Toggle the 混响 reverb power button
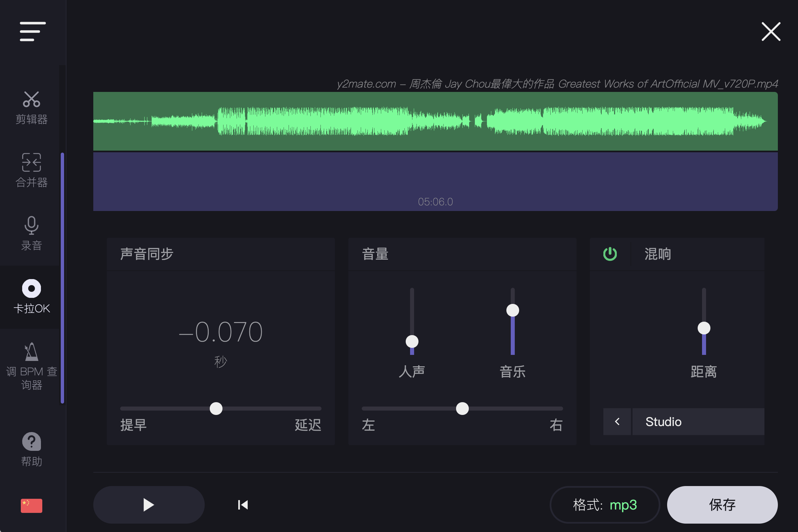Screen dimensions: 798x532 pyautogui.click(x=610, y=254)
